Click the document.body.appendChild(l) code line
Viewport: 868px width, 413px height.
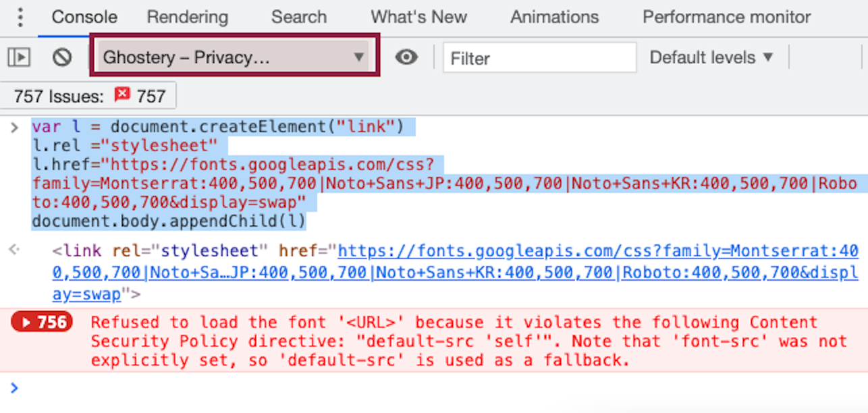click(x=168, y=221)
